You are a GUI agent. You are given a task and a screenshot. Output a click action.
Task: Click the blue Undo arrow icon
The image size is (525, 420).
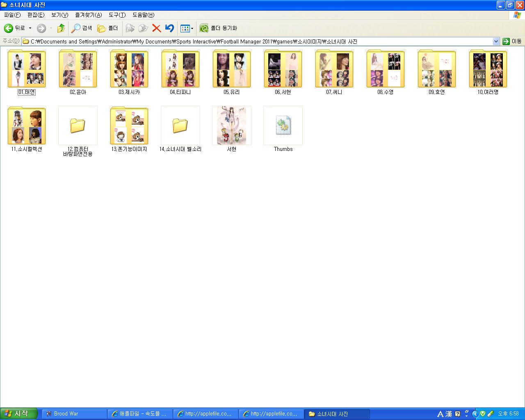point(169,28)
